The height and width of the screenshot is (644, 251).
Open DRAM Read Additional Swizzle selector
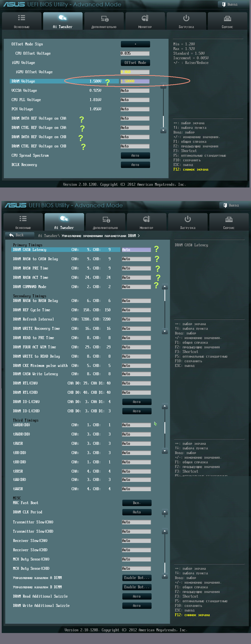pyautogui.click(x=137, y=596)
